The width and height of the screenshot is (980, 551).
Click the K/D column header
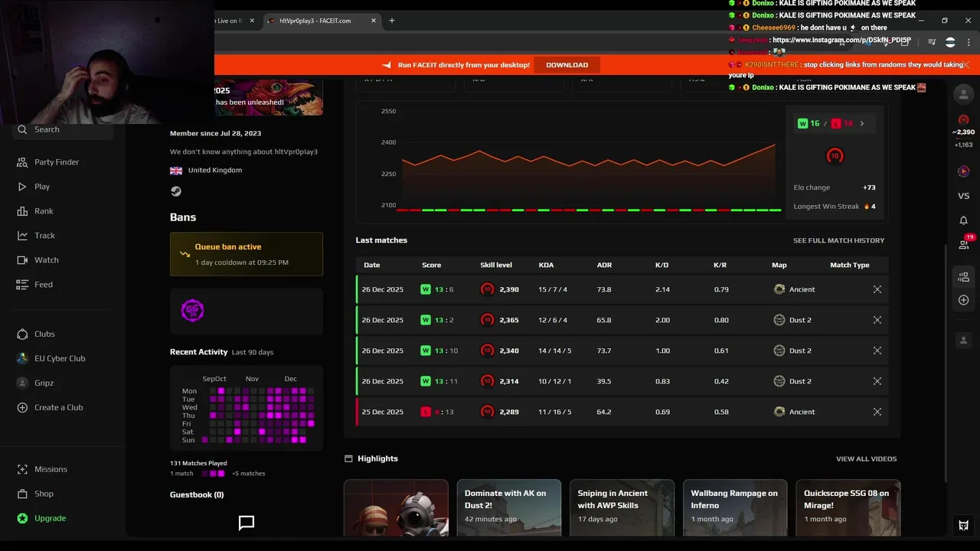pos(661,265)
